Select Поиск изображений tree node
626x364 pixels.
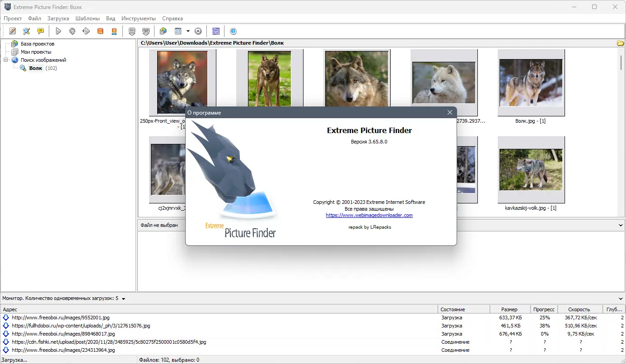point(43,60)
